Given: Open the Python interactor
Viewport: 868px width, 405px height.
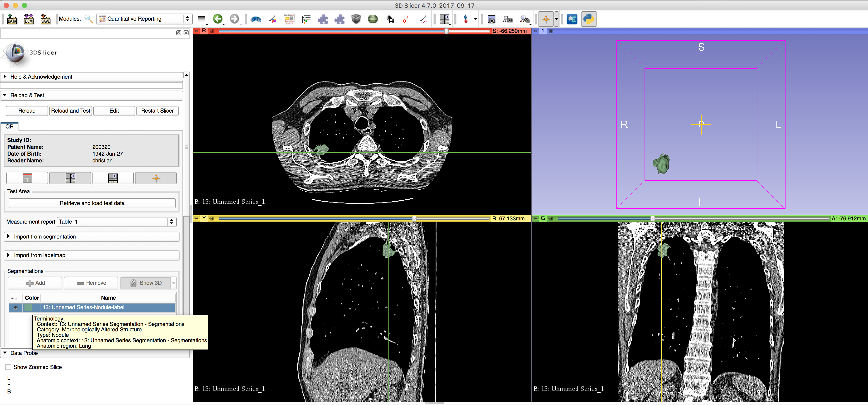Looking at the screenshot, I should (589, 19).
